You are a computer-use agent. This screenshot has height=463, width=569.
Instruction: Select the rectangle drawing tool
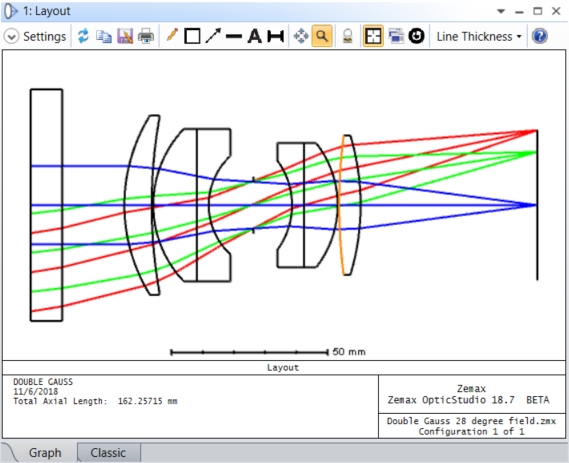(192, 36)
